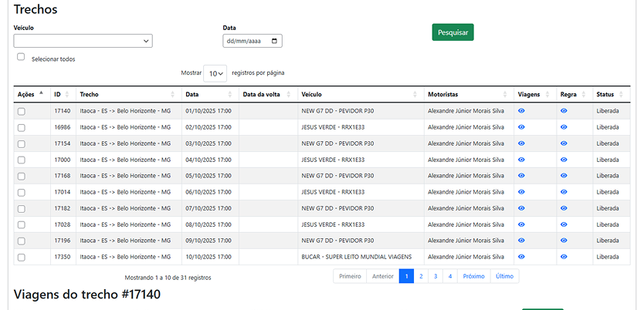Click Viagens eye icon for trecho 17140
Viewport: 644px width, 310px height.
521,111
